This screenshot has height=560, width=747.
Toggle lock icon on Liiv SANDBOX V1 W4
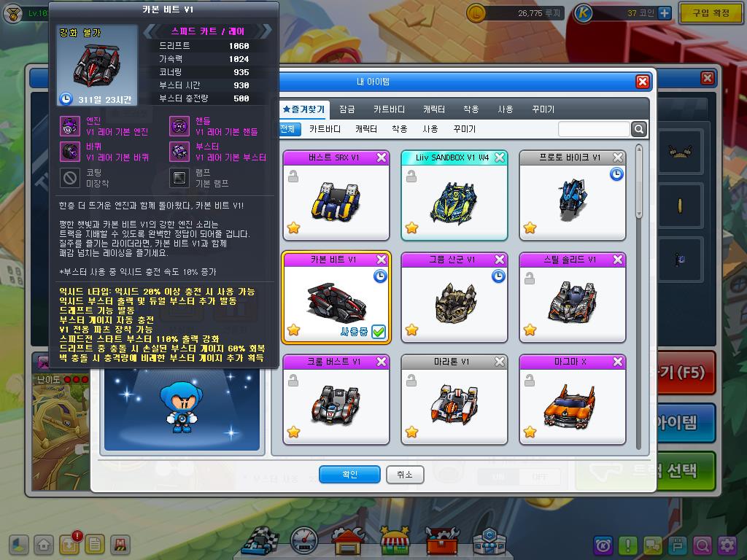pos(411,176)
